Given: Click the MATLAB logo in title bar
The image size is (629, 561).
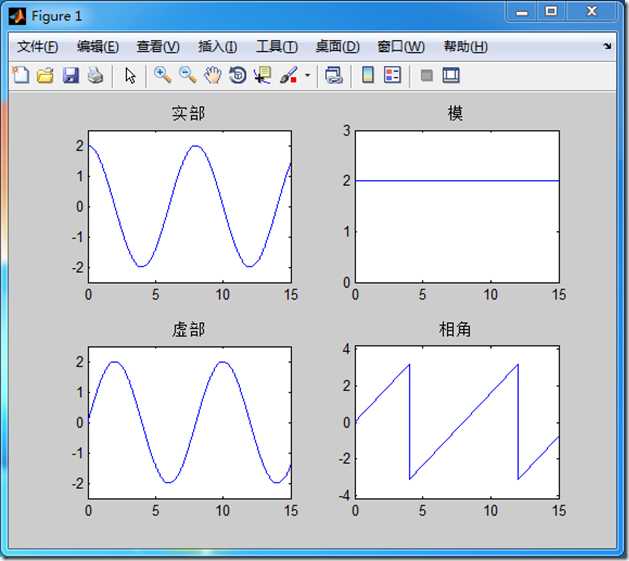Looking at the screenshot, I should click(17, 16).
